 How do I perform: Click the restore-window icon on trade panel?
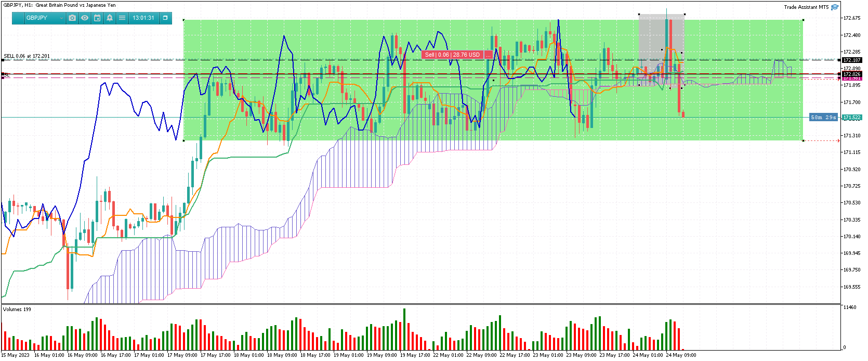click(x=165, y=18)
